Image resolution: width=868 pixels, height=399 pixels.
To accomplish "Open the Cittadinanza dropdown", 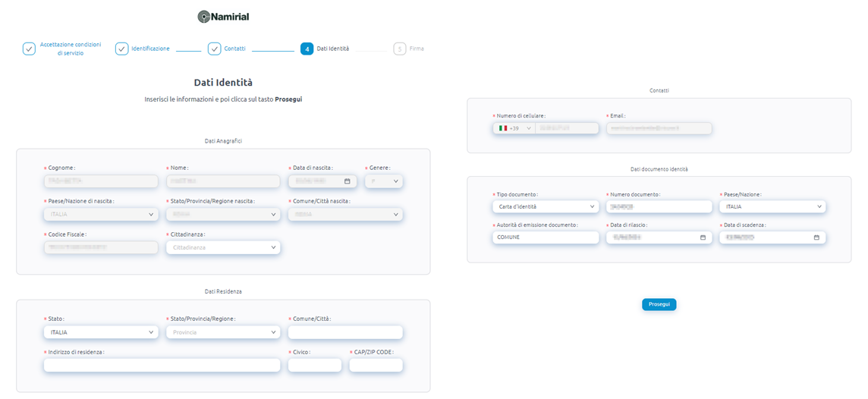I will 223,247.
